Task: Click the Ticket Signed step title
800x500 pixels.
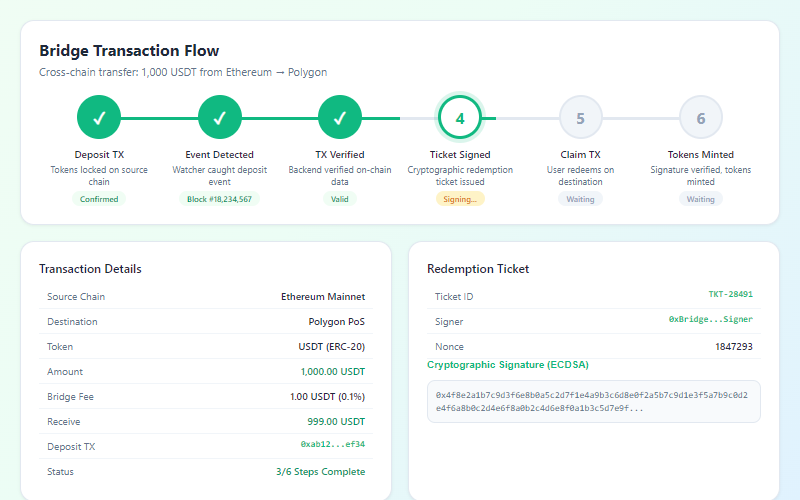Action: click(460, 155)
